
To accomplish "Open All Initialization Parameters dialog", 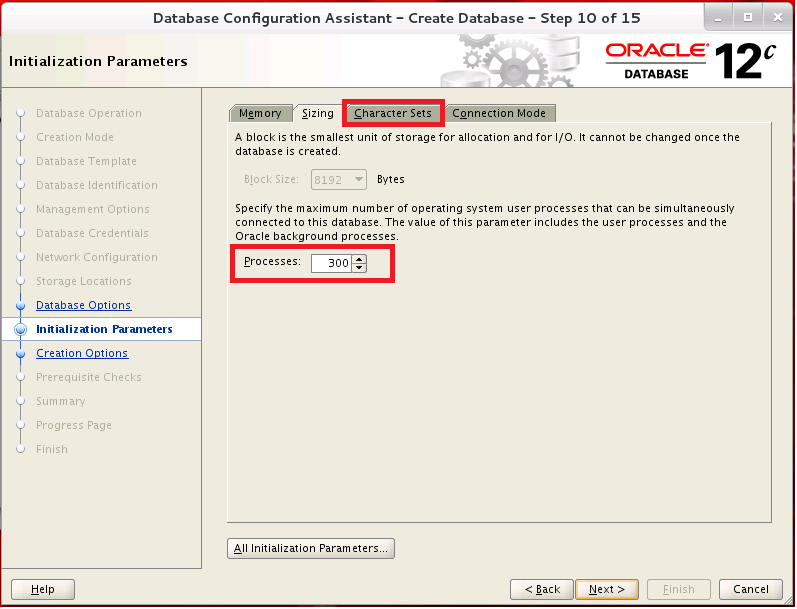I will pos(311,548).
